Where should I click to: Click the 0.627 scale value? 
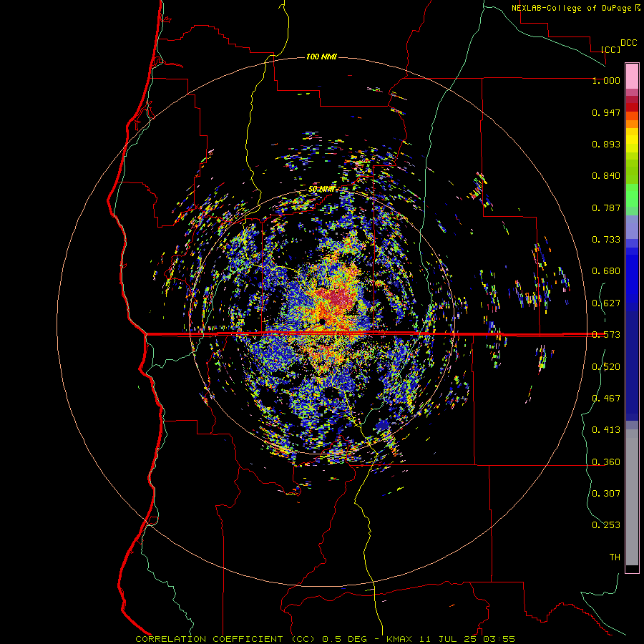pyautogui.click(x=606, y=303)
